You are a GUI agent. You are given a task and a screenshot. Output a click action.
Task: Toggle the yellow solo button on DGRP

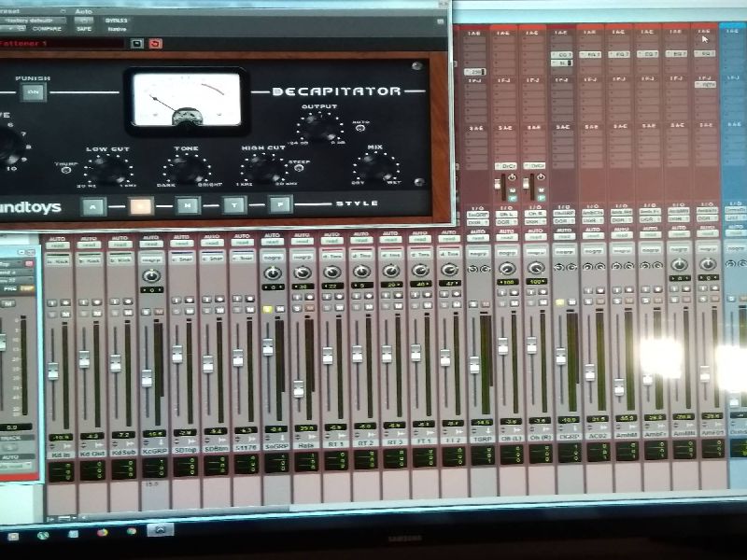click(559, 302)
